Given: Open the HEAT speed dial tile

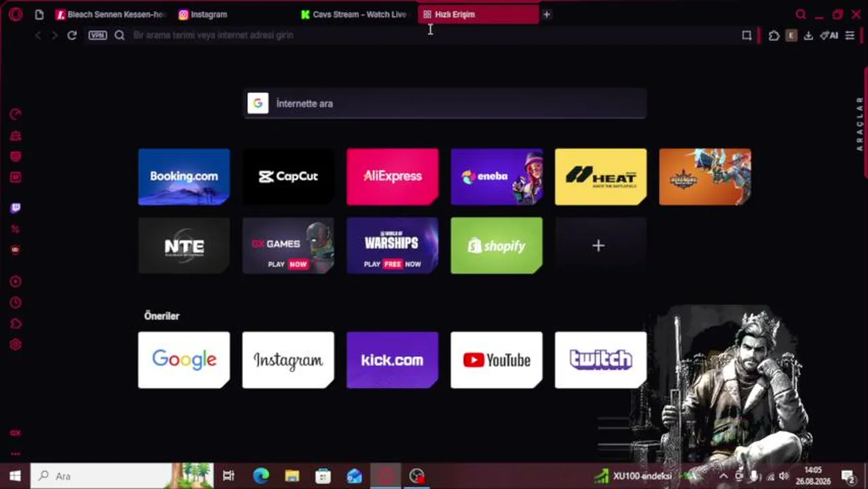Looking at the screenshot, I should coord(601,177).
